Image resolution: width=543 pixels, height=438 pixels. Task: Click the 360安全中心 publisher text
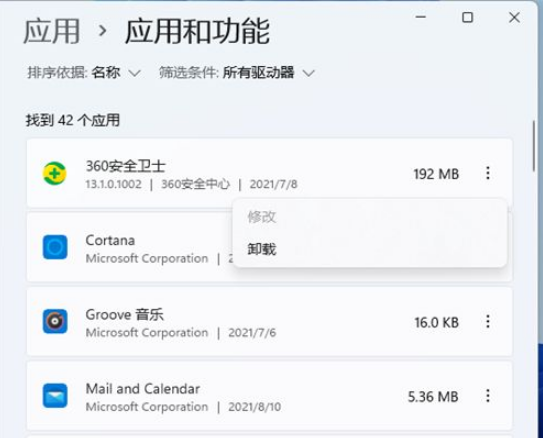(x=195, y=184)
